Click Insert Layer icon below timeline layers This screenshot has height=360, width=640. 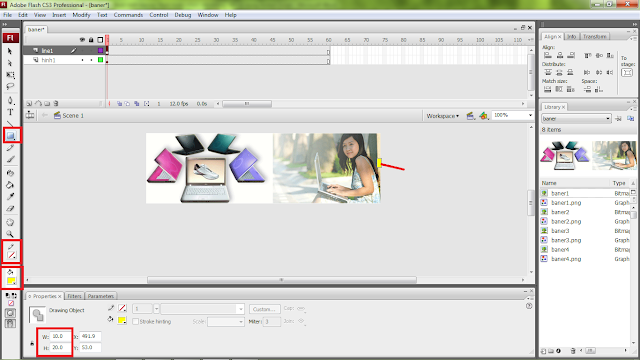point(29,104)
